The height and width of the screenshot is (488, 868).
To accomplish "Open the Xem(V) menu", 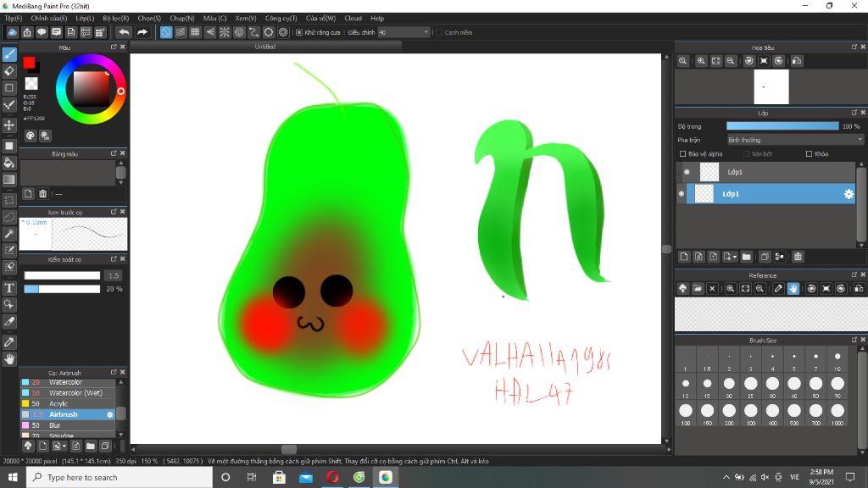I will (245, 19).
